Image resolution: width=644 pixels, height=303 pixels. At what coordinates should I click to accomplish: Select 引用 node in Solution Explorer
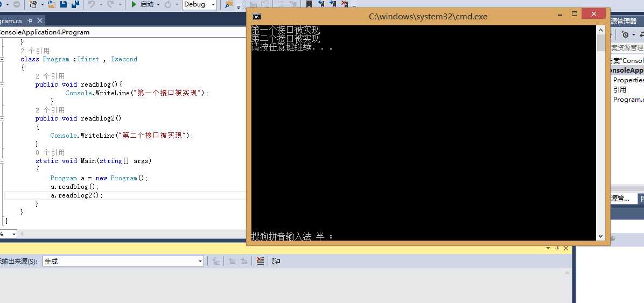(620, 89)
